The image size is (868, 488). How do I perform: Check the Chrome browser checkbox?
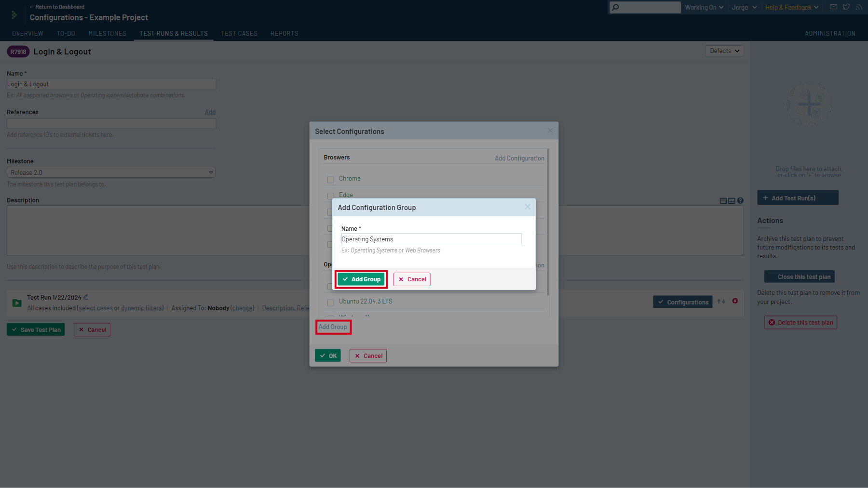pyautogui.click(x=331, y=180)
